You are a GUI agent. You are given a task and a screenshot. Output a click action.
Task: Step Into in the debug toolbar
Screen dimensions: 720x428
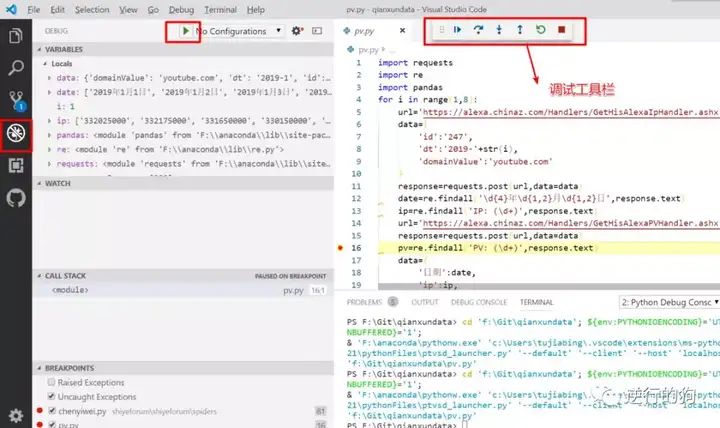coord(499,30)
